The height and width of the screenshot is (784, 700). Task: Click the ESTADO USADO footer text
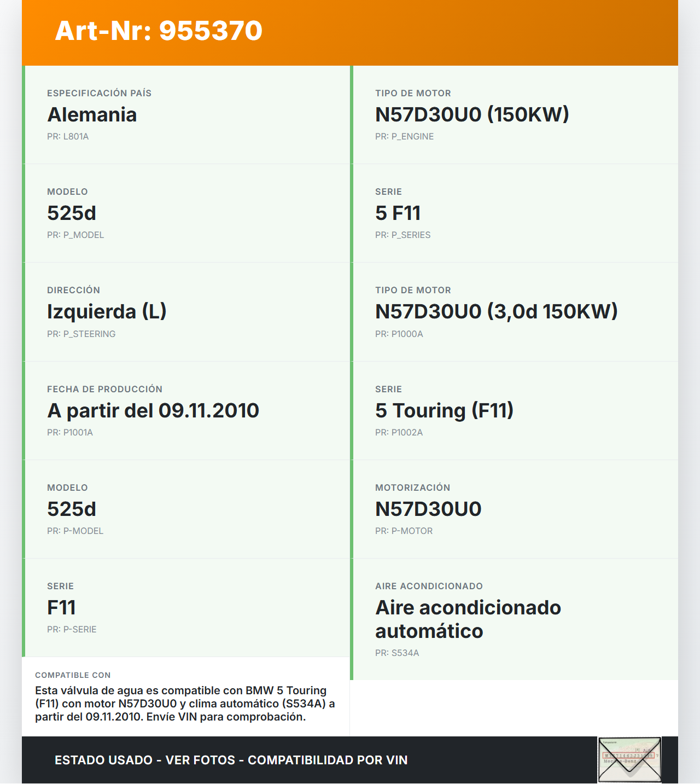point(231,760)
